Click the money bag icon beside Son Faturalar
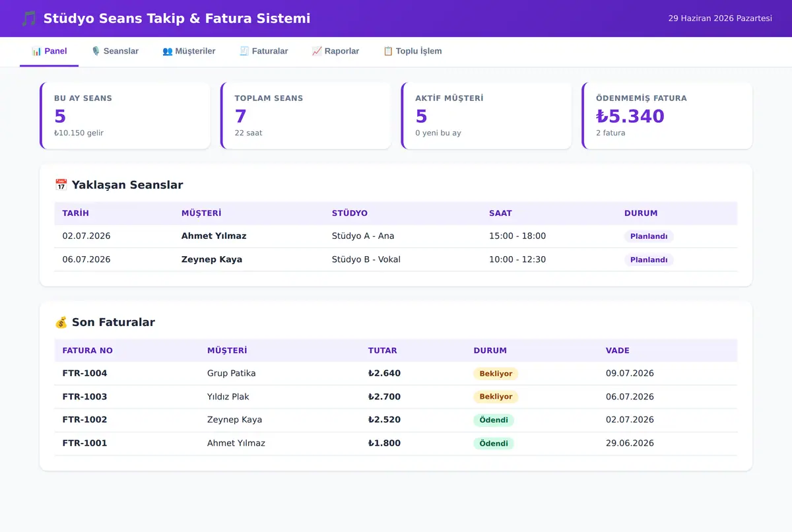 pos(61,322)
